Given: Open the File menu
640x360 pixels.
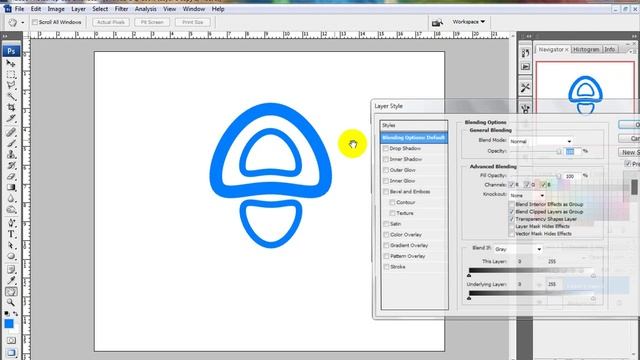Looking at the screenshot, I should pyautogui.click(x=19, y=9).
